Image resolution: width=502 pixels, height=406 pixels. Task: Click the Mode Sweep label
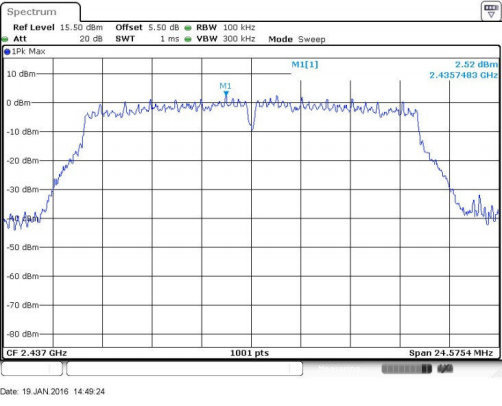point(297,39)
